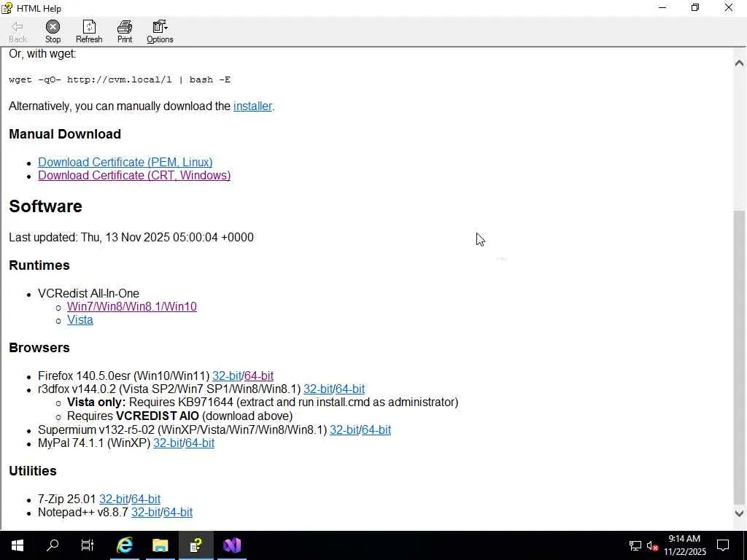The image size is (747, 560).
Task: Refresh the help page
Action: click(89, 32)
